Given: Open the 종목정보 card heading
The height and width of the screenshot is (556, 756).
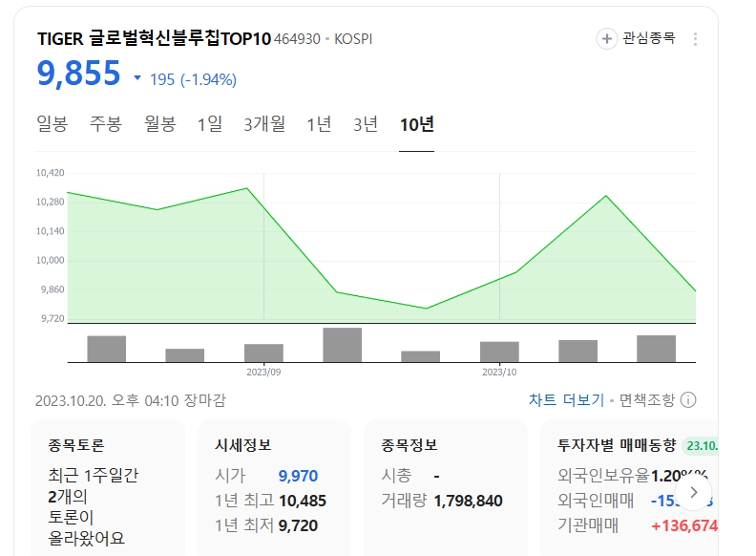Looking at the screenshot, I should [x=409, y=444].
